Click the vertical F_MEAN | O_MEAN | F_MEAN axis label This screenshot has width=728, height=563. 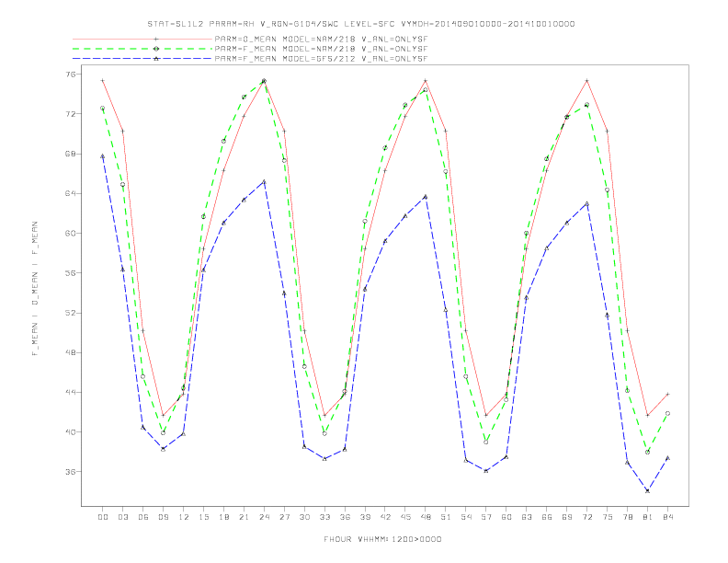click(35, 289)
